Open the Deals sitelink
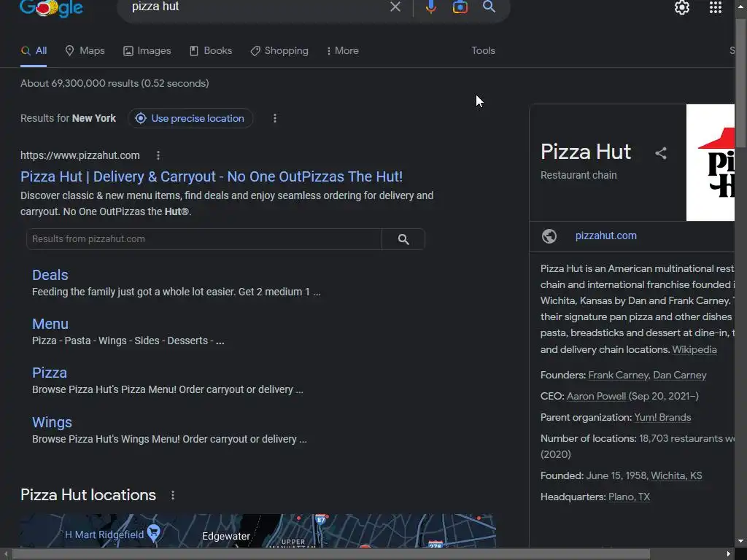Screen dimensions: 747x560 50,275
